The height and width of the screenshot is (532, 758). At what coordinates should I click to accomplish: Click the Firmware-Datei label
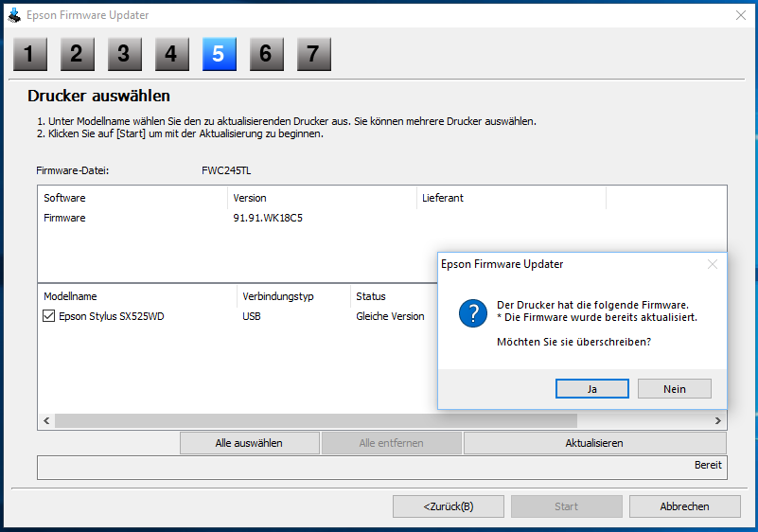tap(73, 170)
